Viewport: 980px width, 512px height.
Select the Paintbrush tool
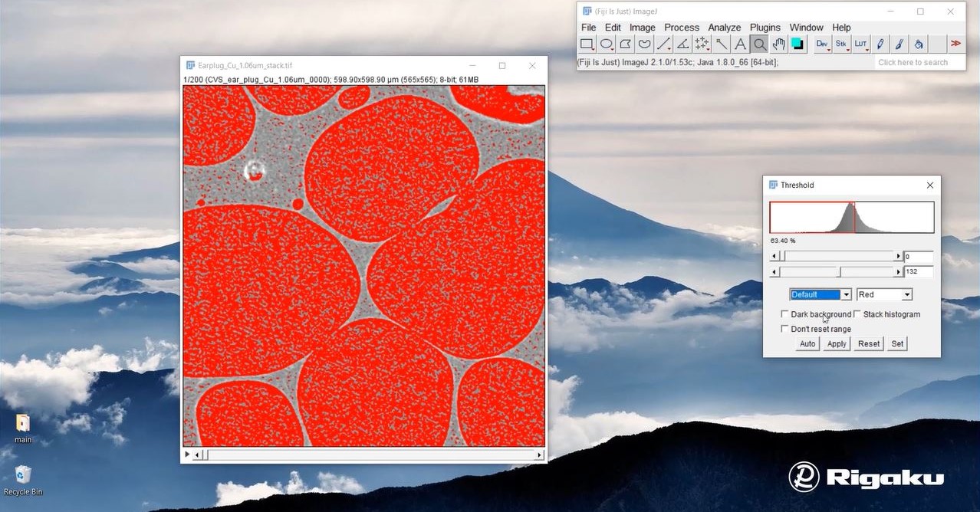click(898, 44)
